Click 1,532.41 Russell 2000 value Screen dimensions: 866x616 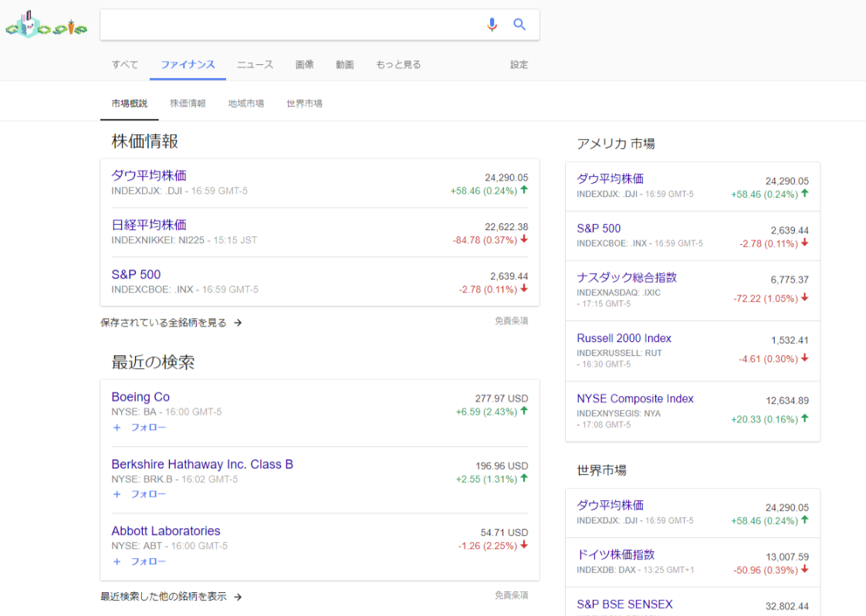(x=790, y=340)
